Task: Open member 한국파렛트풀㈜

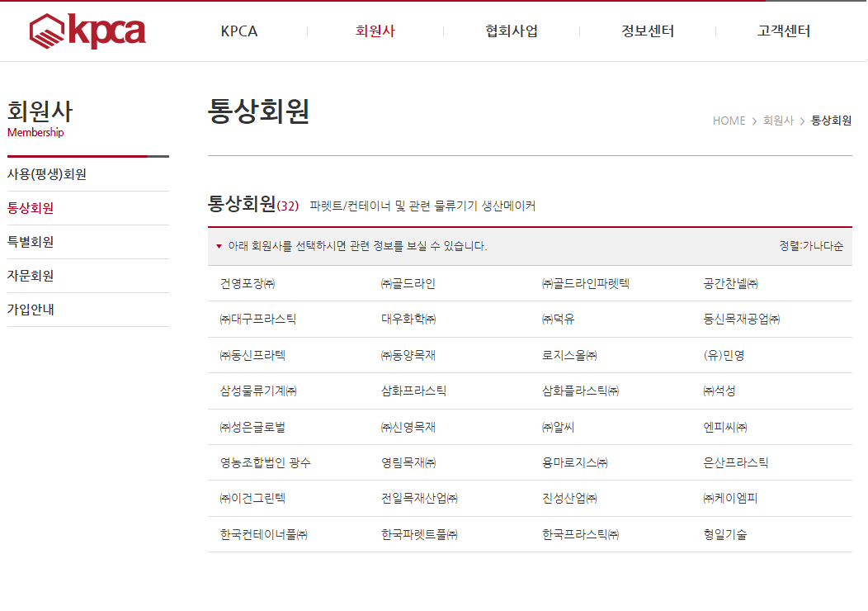Action: click(419, 534)
